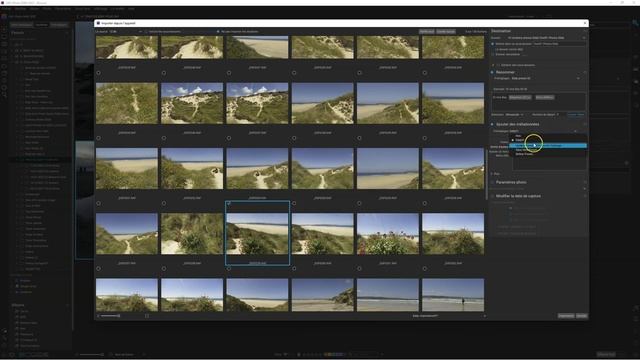Select the subfolder option radio under Destination
640x360 pixels.
pos(493,44)
